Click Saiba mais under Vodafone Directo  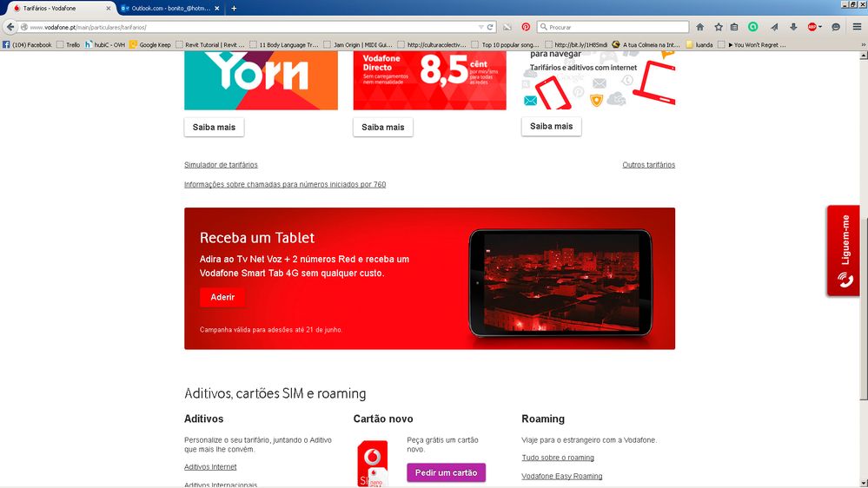[x=382, y=128]
